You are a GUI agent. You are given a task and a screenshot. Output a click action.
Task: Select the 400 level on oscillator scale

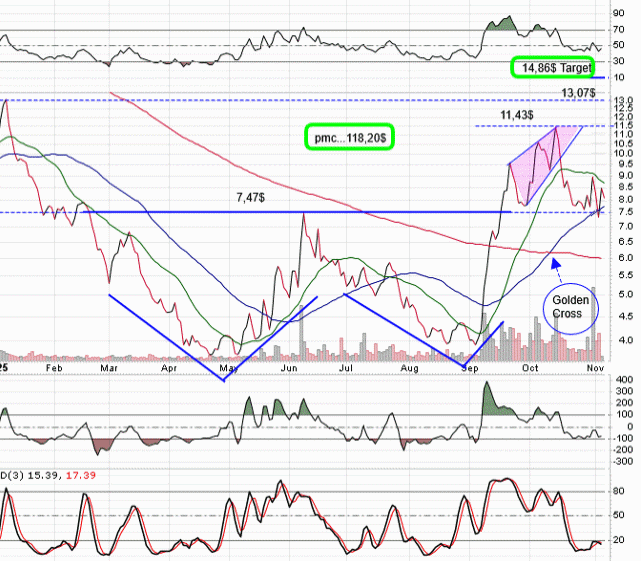pyautogui.click(x=622, y=381)
